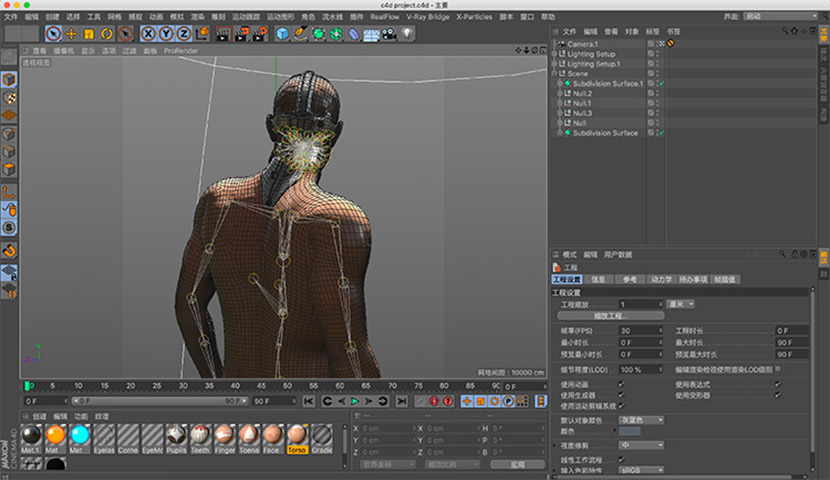Open the 灰蓝色 default object color dropdown
Screen dimensions: 830x480
(x=641, y=420)
